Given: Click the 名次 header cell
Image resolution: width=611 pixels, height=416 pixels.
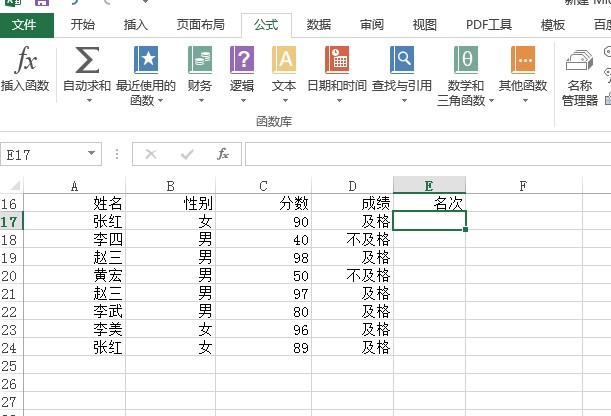Looking at the screenshot, I should (429, 203).
